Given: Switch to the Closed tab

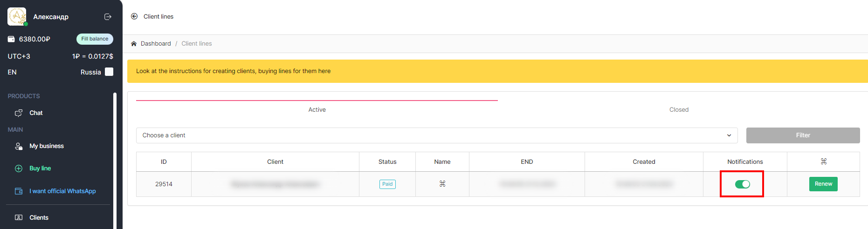Looking at the screenshot, I should (x=679, y=110).
